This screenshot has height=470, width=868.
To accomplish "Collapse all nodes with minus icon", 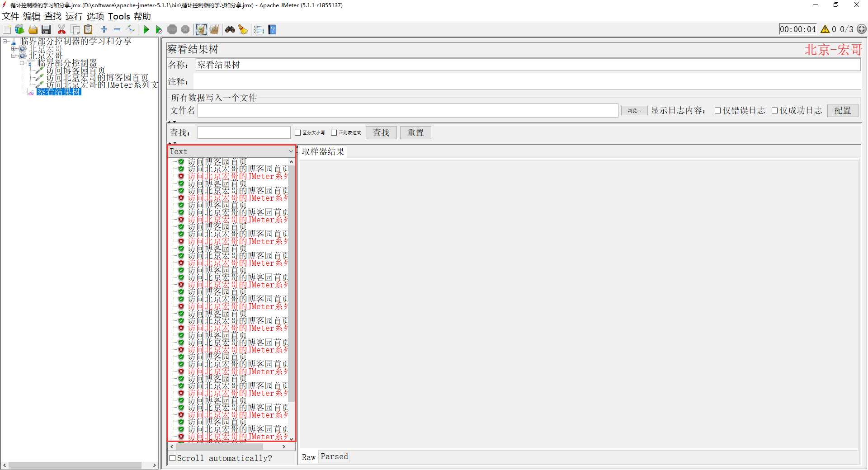I will point(117,29).
